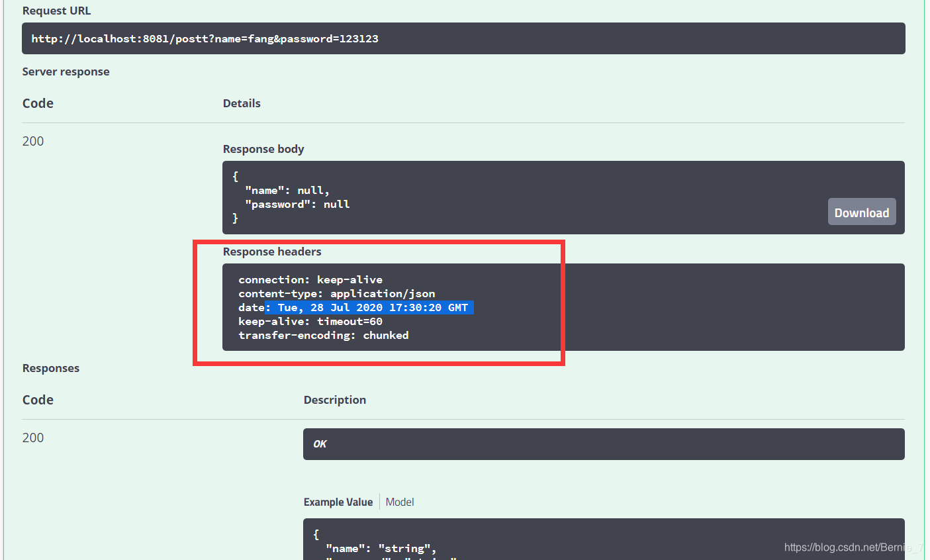Screen dimensions: 930x560
Task: Click the "name": "string" example line
Action: 381,548
